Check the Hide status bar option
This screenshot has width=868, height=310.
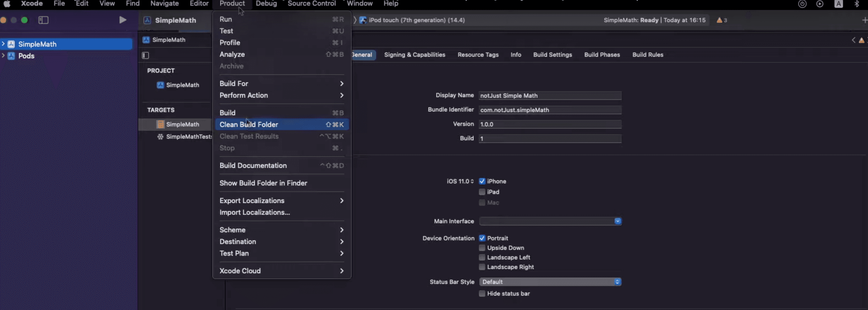482,294
